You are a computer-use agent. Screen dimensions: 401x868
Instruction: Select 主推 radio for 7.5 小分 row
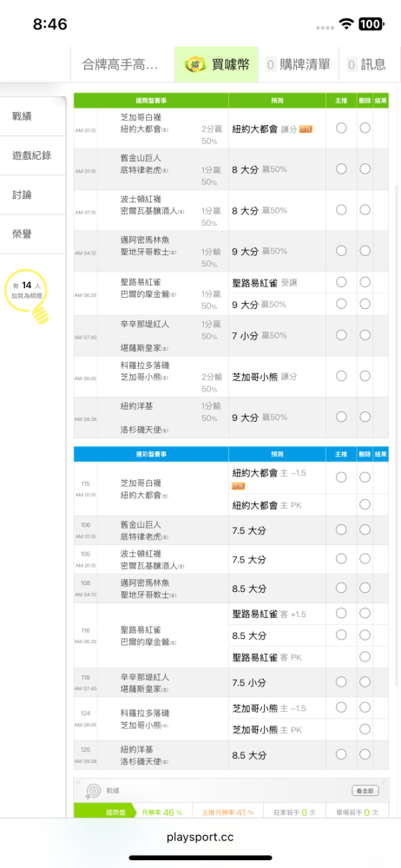coord(341,681)
